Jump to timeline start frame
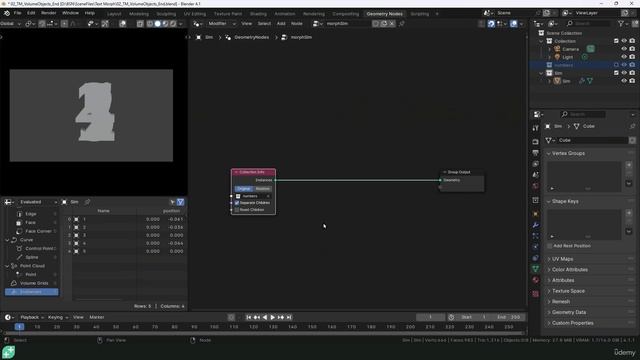640x360 pixels. click(249, 317)
